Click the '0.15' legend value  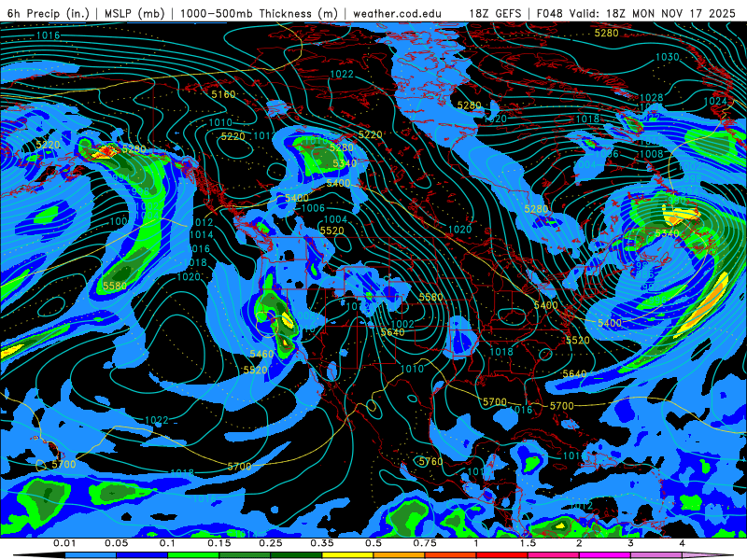(219, 543)
